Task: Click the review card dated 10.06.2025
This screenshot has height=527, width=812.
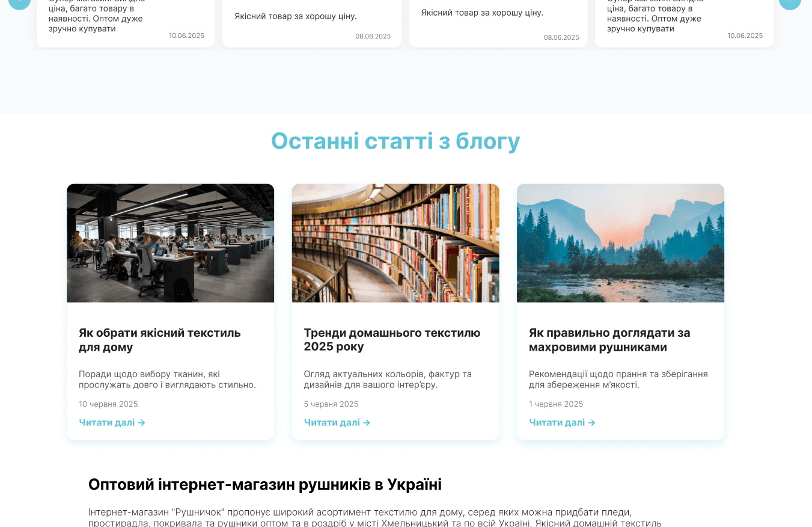Action: click(125, 21)
